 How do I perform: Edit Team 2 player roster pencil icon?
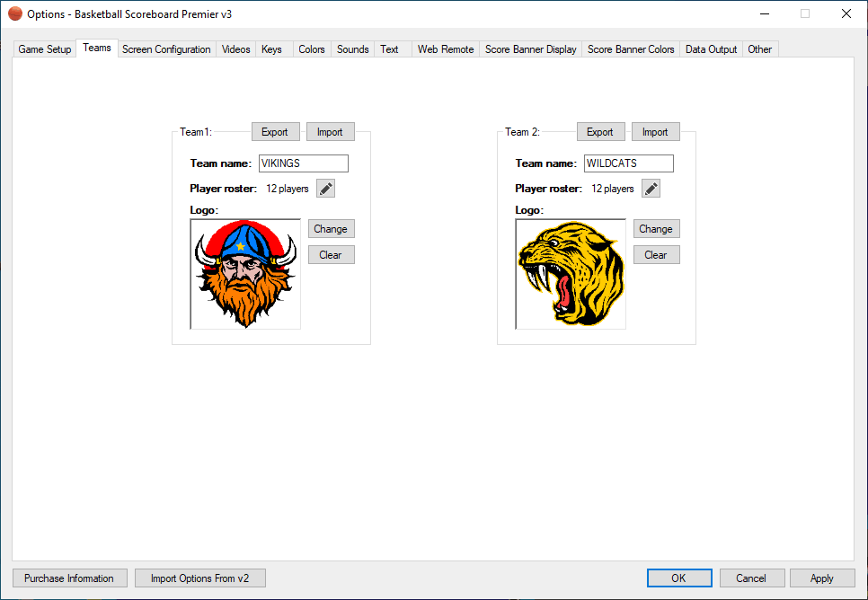click(651, 189)
